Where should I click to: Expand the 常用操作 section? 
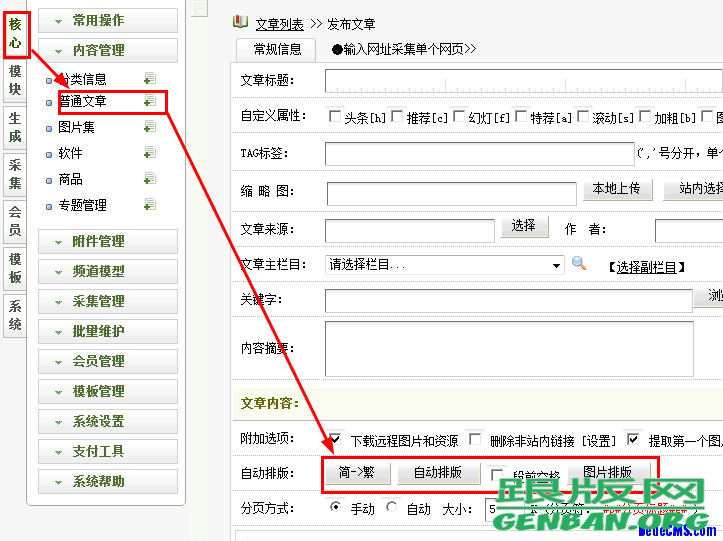pos(107,20)
